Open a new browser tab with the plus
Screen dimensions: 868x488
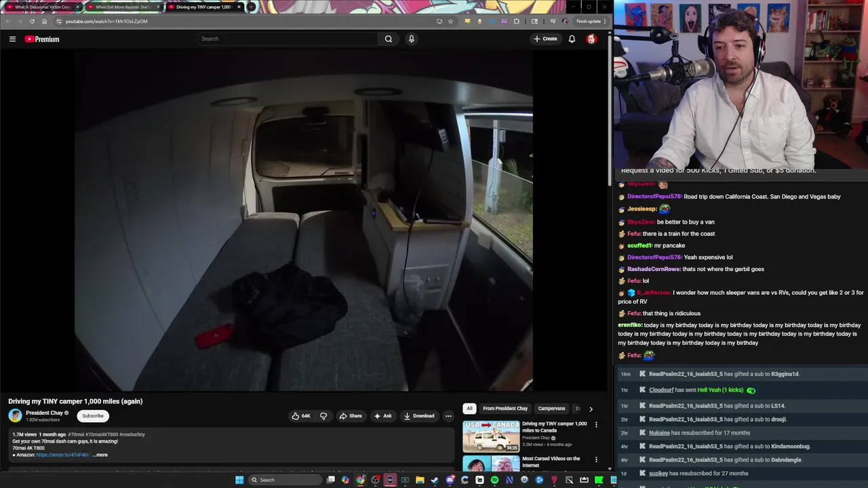point(251,7)
